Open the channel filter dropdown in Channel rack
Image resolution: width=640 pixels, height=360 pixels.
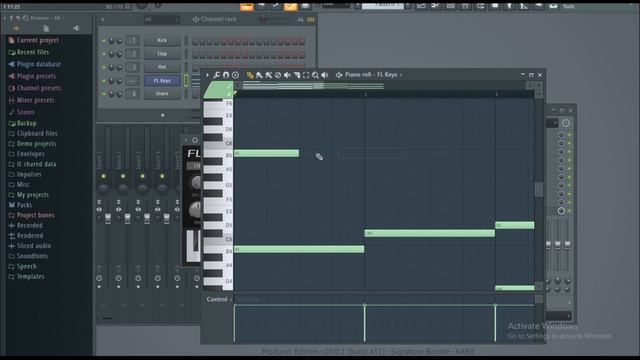pos(161,20)
